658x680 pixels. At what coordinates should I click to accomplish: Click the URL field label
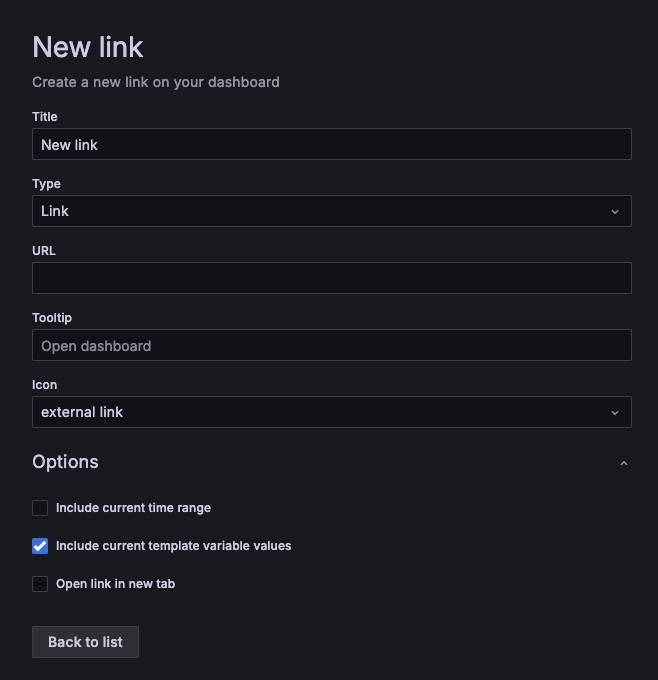[x=44, y=251]
